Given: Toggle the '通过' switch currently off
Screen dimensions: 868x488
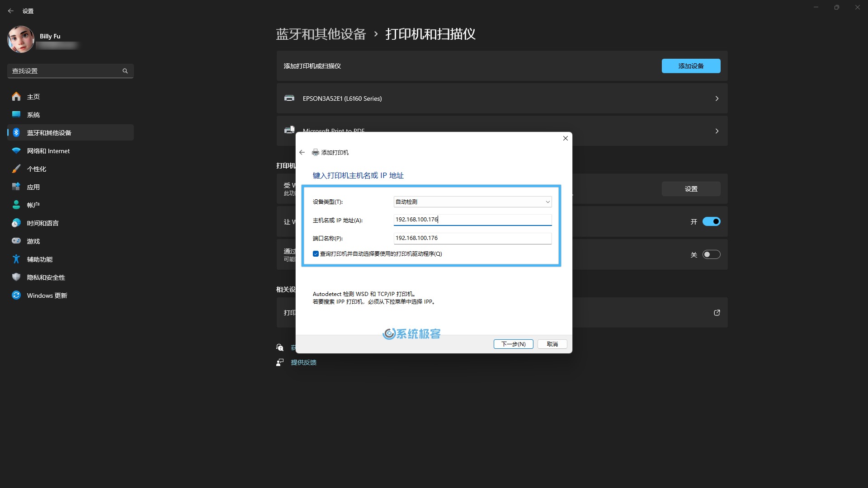Looking at the screenshot, I should coord(710,254).
